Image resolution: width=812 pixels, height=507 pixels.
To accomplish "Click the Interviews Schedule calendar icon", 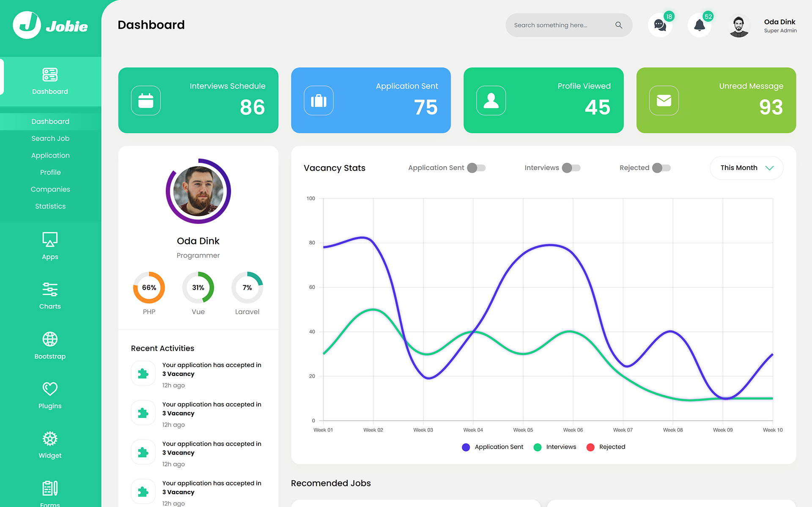I will [146, 101].
